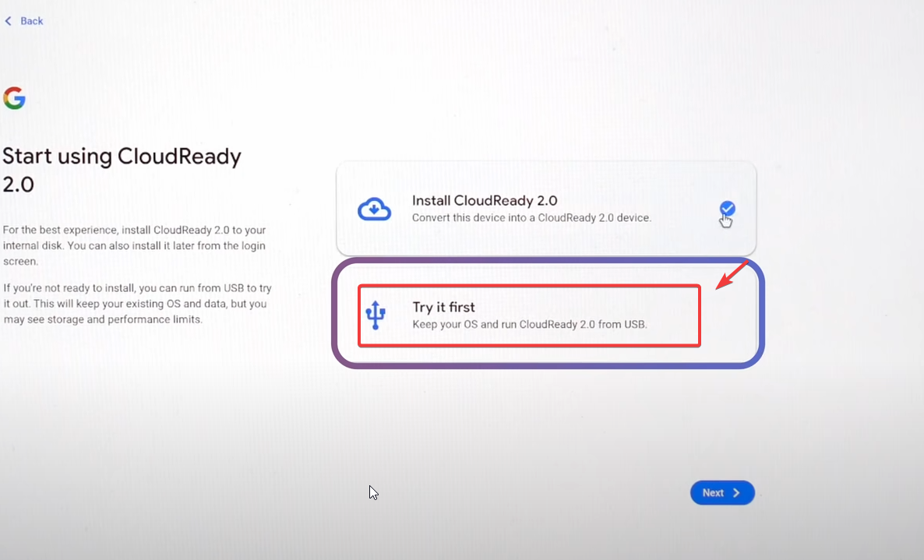
Task: Continue with the Next button
Action: point(722,493)
